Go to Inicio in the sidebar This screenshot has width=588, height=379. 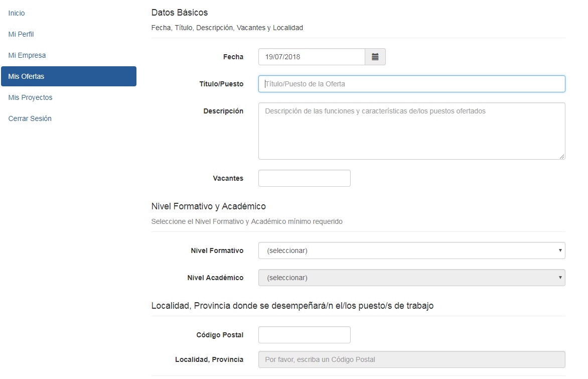(17, 13)
